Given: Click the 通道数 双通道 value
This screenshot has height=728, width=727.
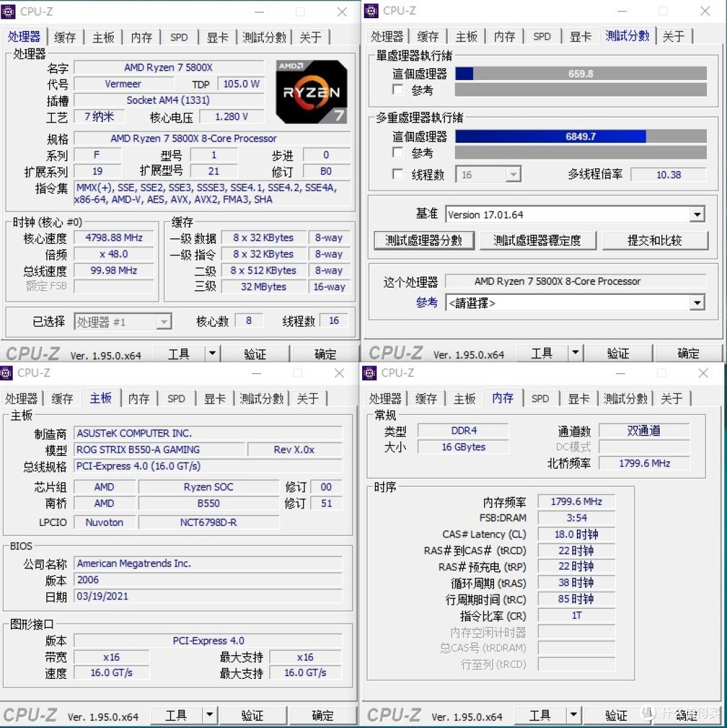Looking at the screenshot, I should click(x=644, y=430).
